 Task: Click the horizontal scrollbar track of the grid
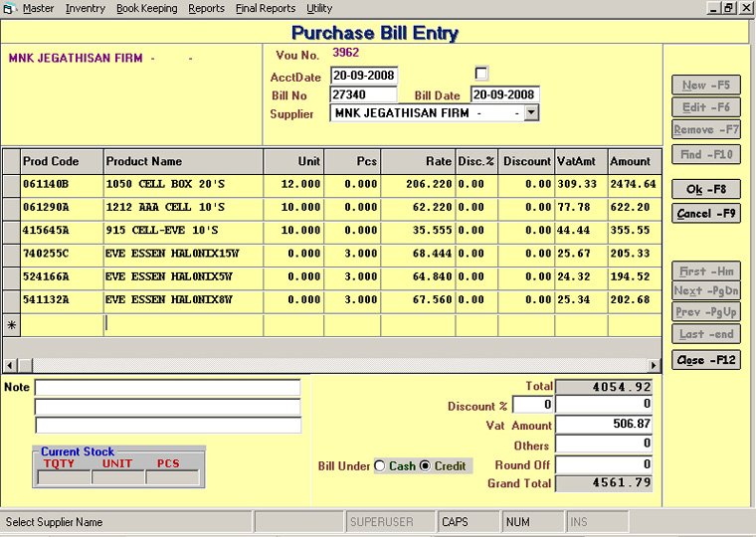(x=328, y=366)
